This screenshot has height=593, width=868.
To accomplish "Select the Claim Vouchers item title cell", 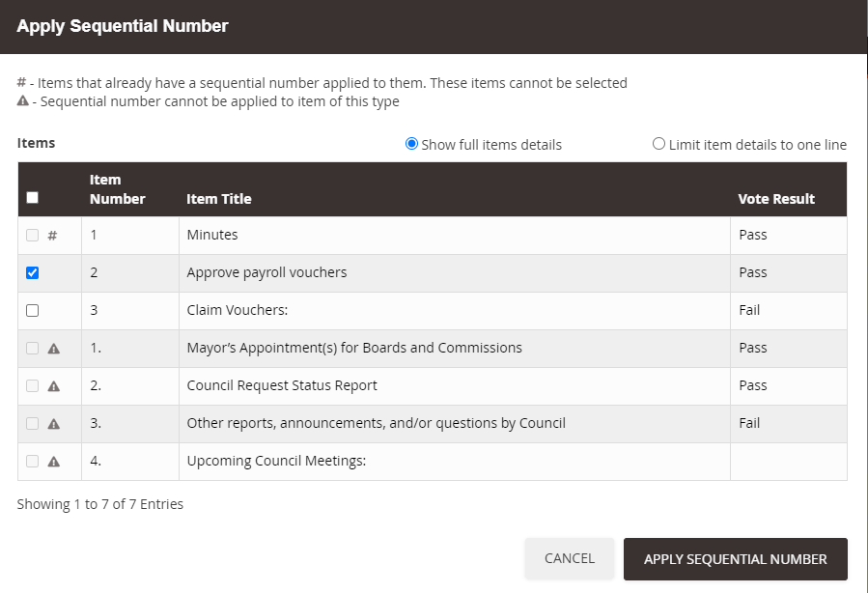I will point(455,311).
